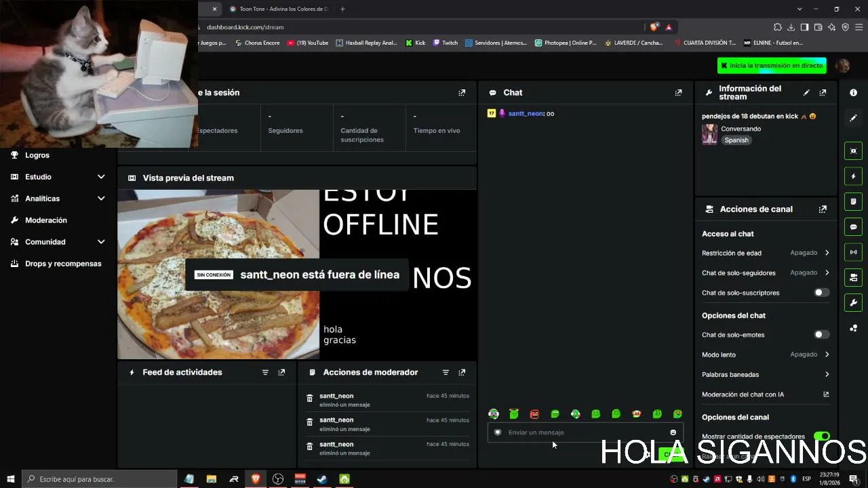Image resolution: width=868 pixels, height=488 pixels.
Task: Click the Conversando category thumbnail
Action: (x=709, y=134)
